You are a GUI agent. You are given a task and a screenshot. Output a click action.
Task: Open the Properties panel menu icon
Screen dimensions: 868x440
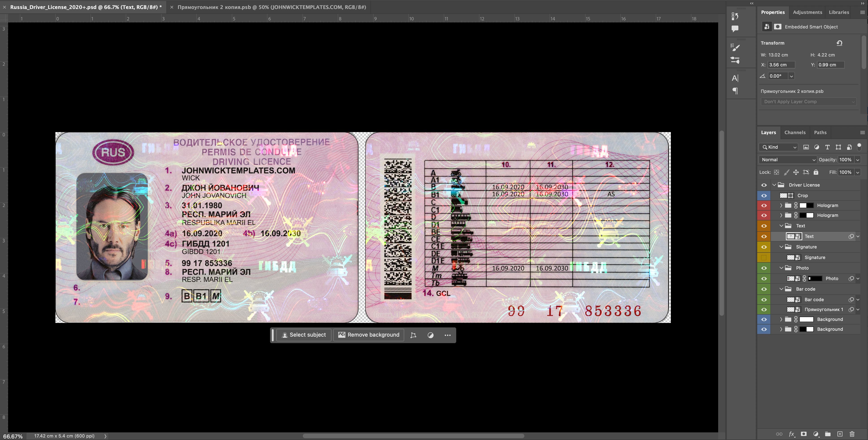[862, 12]
